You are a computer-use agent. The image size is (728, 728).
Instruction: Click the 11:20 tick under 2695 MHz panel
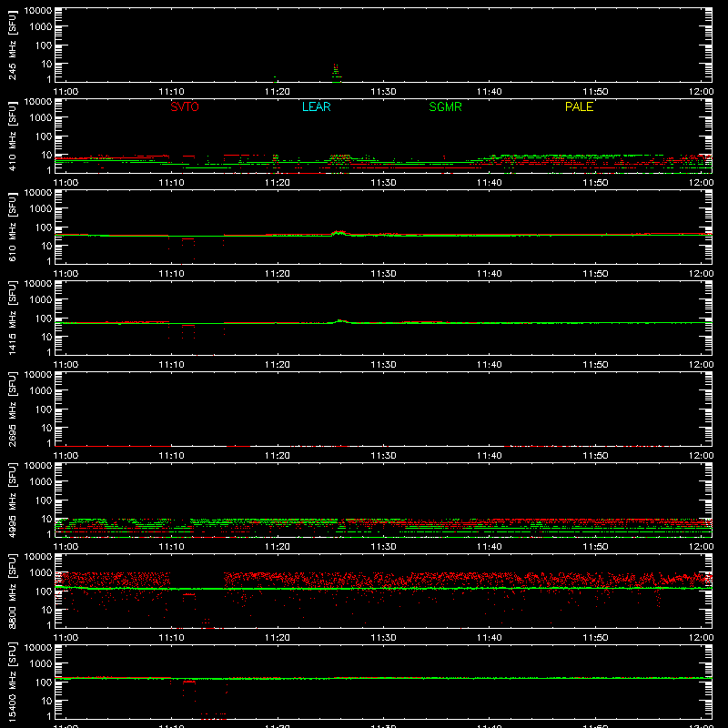pyautogui.click(x=278, y=456)
